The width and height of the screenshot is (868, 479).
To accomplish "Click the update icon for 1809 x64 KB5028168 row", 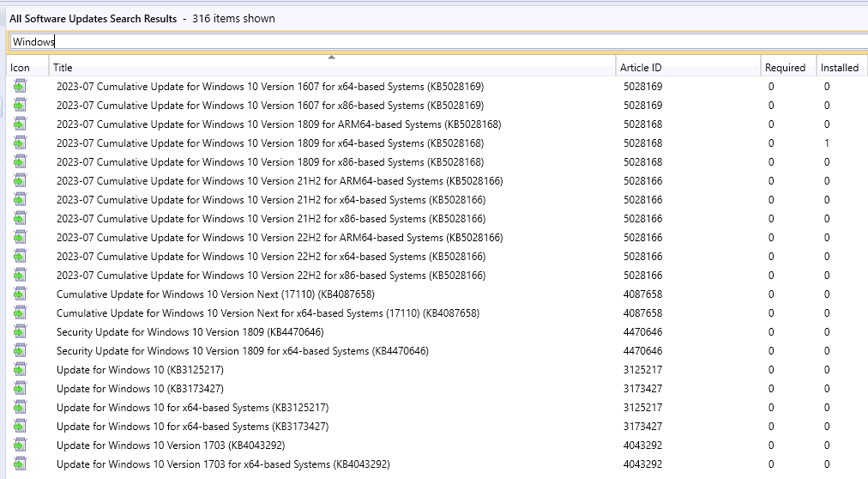I will coord(20,142).
